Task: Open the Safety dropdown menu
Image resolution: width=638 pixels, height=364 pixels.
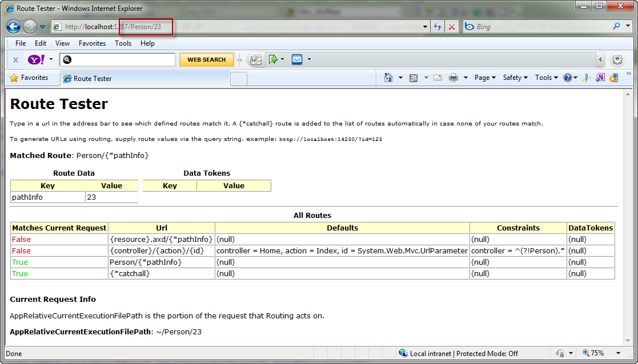Action: tap(515, 78)
